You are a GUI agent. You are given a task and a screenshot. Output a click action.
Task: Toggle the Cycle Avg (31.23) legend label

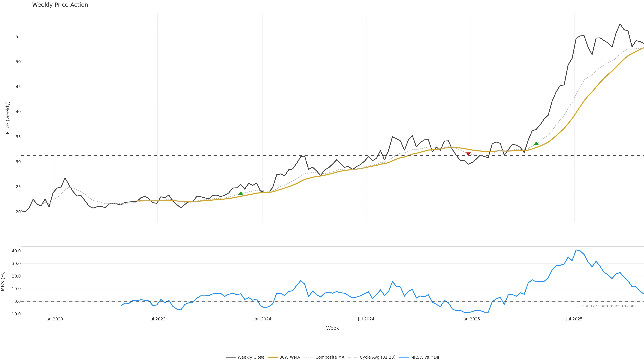pyautogui.click(x=377, y=357)
